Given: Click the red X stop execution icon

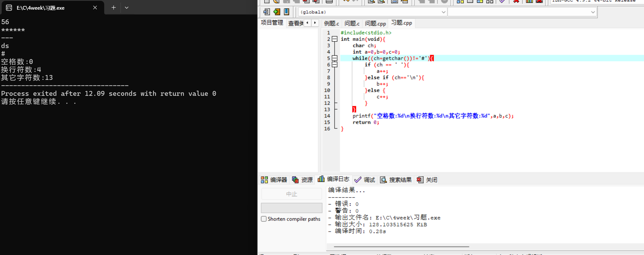Looking at the screenshot, I should tap(516, 1).
